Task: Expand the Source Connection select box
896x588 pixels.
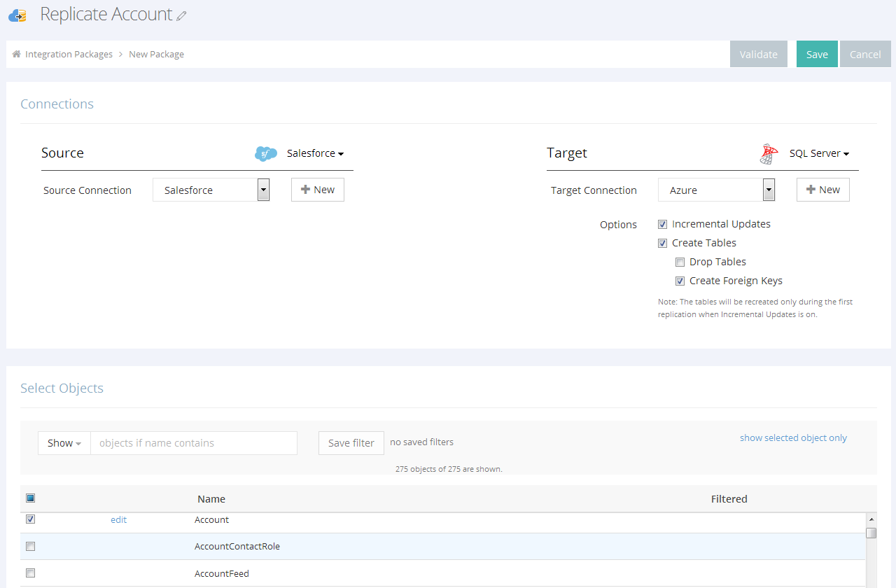Action: [x=211, y=190]
